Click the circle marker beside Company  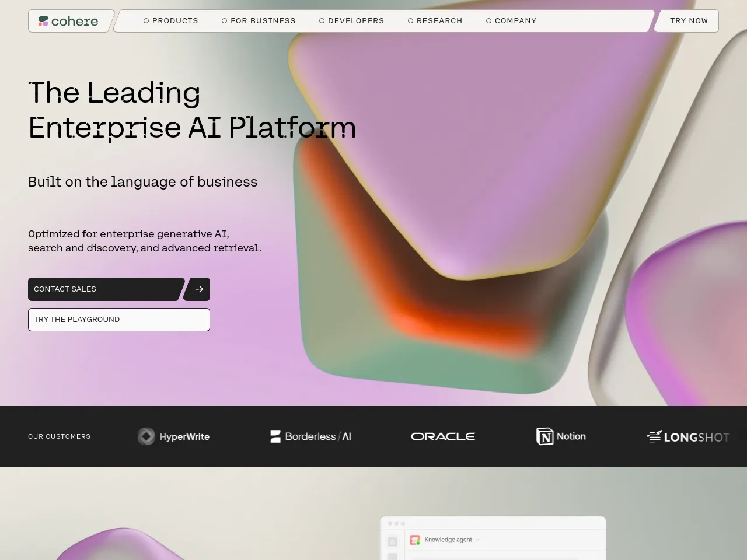[x=489, y=21]
